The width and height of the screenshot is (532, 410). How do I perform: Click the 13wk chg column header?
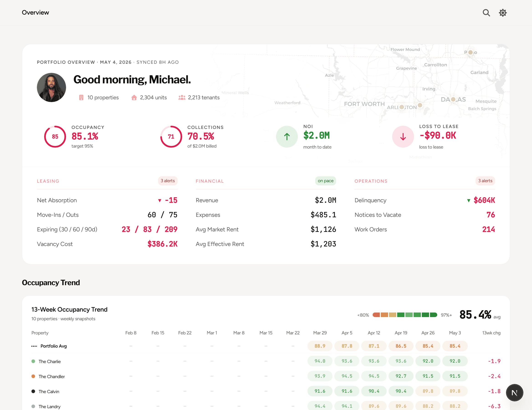(x=491, y=333)
